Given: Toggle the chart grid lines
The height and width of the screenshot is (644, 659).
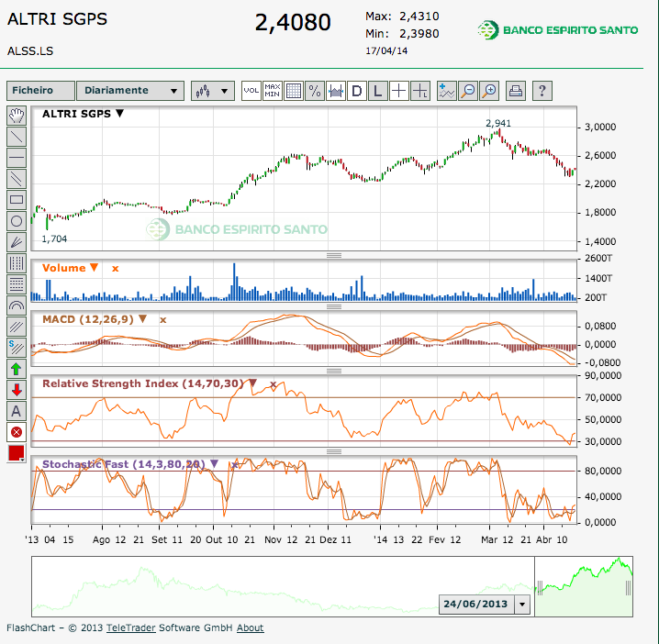Looking at the screenshot, I should [294, 91].
